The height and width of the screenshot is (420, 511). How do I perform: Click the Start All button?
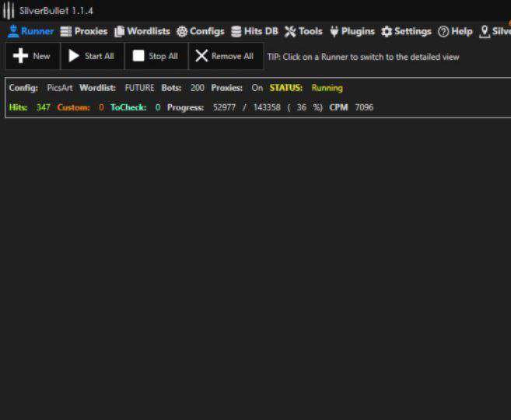93,56
